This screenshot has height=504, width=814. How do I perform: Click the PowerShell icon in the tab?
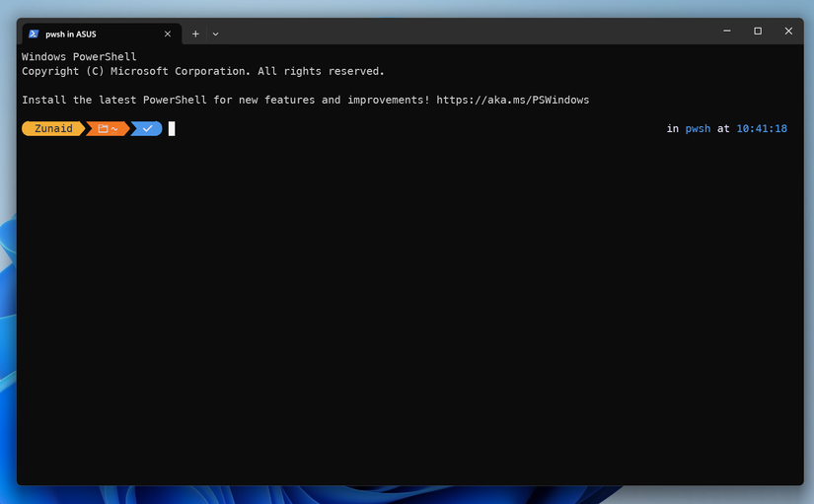[x=34, y=34]
